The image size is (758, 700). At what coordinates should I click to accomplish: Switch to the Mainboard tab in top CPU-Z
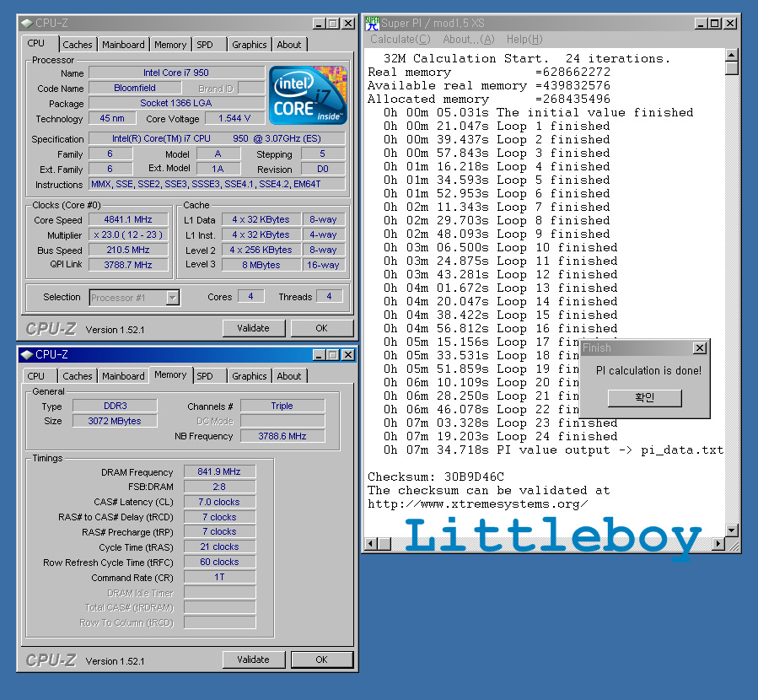click(123, 45)
